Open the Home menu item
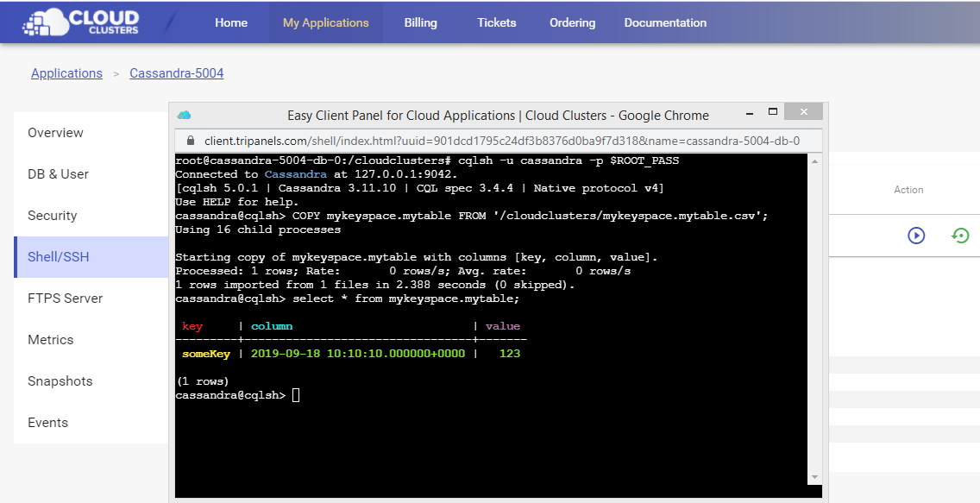This screenshot has width=980, height=503. pos(231,22)
